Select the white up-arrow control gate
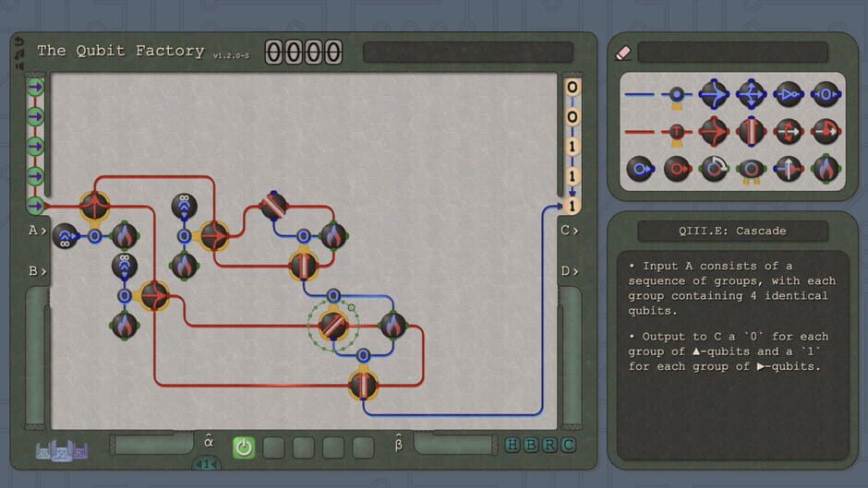868x488 pixels. tap(789, 169)
